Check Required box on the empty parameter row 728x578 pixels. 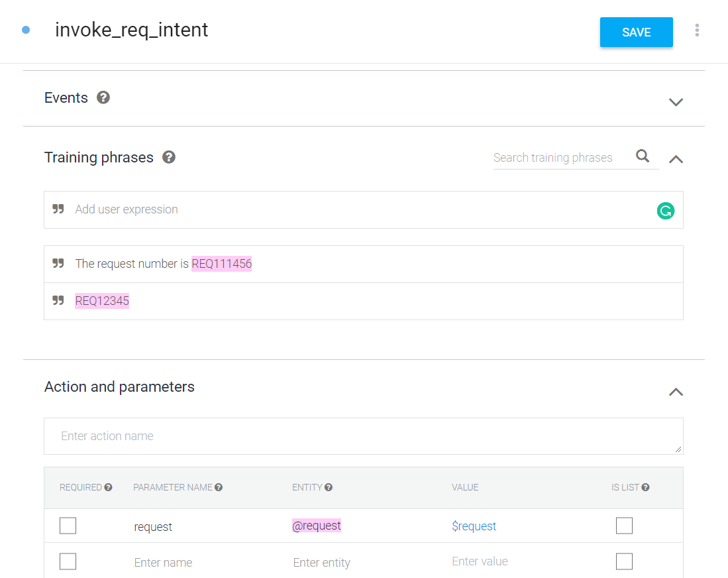point(68,561)
